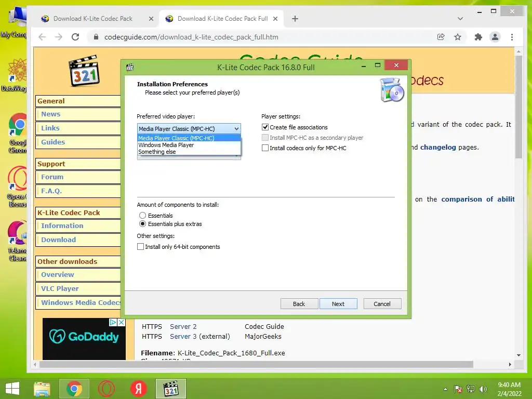Open the VLC Player sidebar link
Viewport: 532px width, 399px height.
click(60, 288)
